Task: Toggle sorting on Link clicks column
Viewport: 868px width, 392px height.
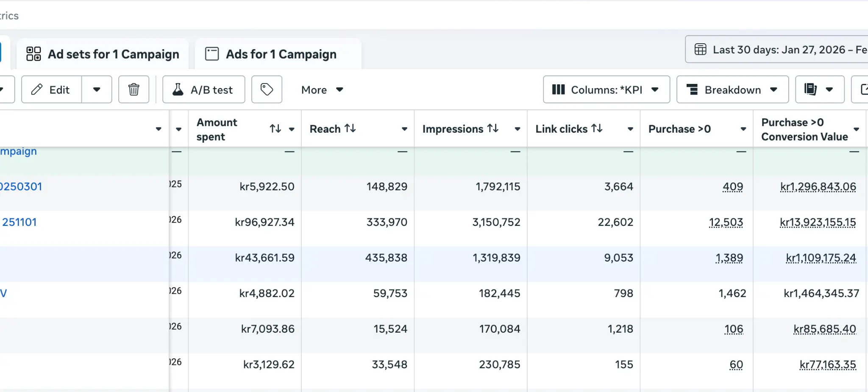Action: pyautogui.click(x=598, y=128)
